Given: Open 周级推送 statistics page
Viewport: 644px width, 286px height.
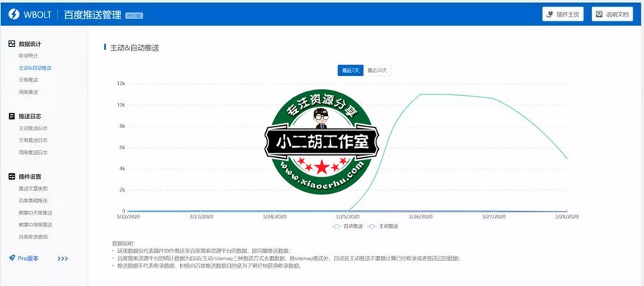Looking at the screenshot, I should (x=28, y=92).
